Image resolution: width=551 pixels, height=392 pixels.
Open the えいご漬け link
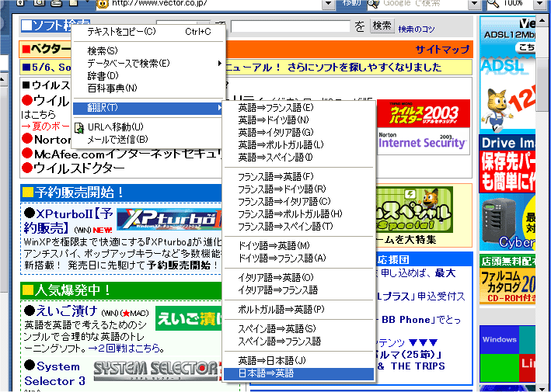(66, 310)
